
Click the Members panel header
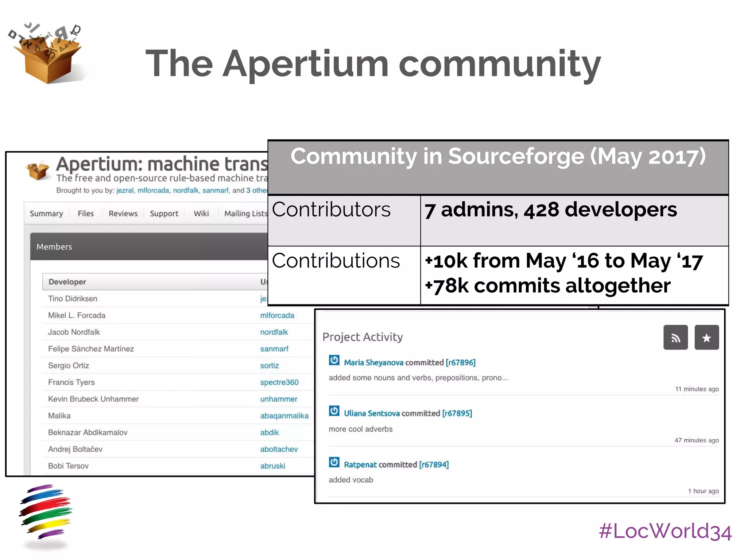[149, 246]
